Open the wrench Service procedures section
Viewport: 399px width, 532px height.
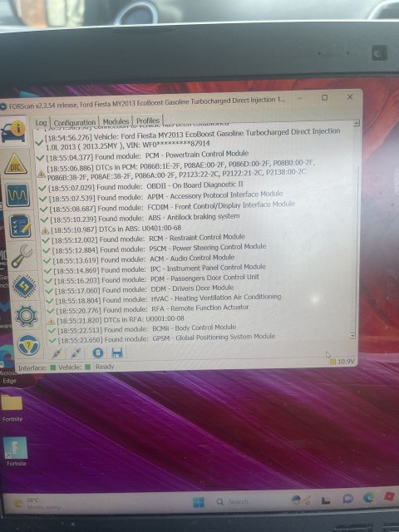tap(22, 256)
